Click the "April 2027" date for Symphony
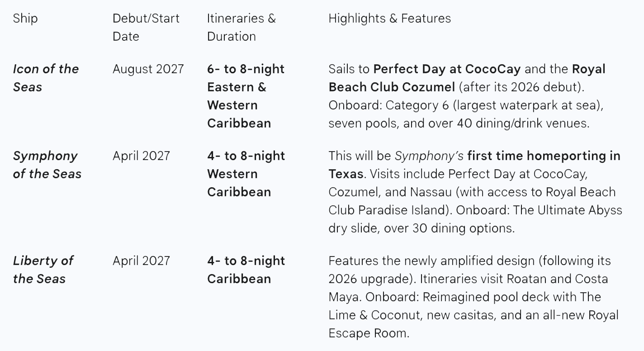Viewport: 644px width, 351px height. pos(141,156)
